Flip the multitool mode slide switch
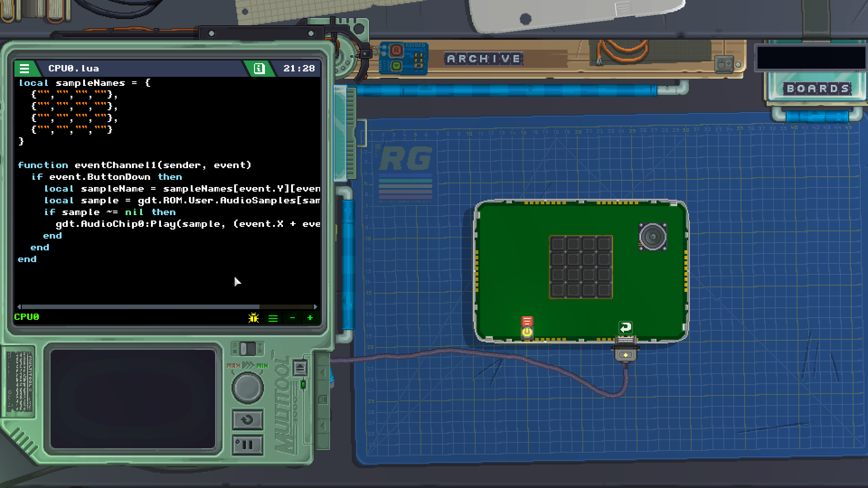 (247, 348)
